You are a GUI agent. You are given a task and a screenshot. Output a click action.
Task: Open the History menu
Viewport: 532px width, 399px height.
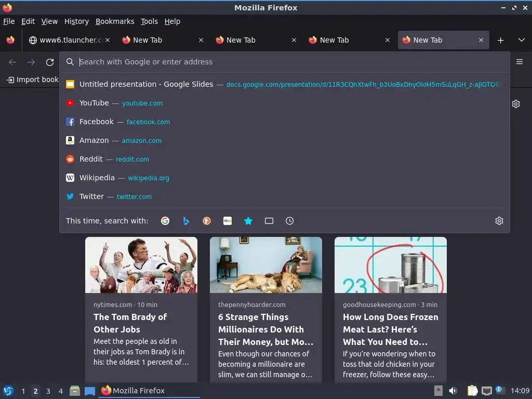76,21
